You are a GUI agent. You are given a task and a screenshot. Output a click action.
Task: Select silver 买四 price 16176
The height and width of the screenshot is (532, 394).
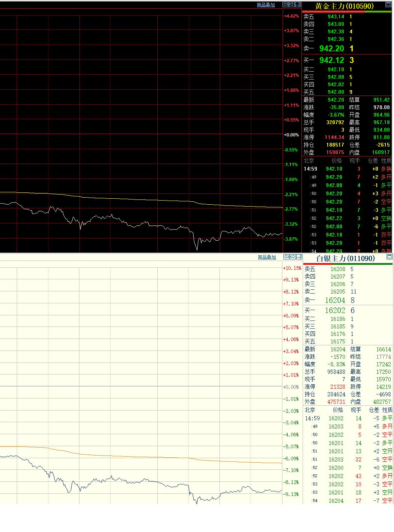pos(338,334)
